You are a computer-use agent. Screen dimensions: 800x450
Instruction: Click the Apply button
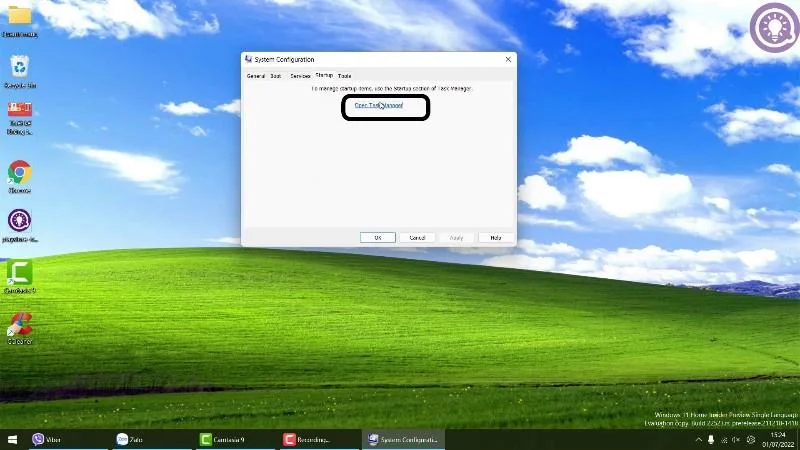click(456, 238)
